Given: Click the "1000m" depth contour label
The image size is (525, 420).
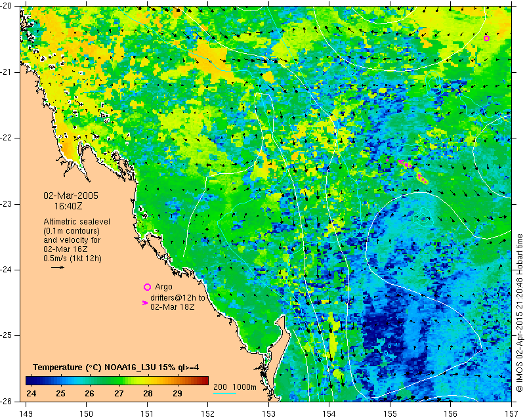Looking at the screenshot, I should (x=244, y=387).
